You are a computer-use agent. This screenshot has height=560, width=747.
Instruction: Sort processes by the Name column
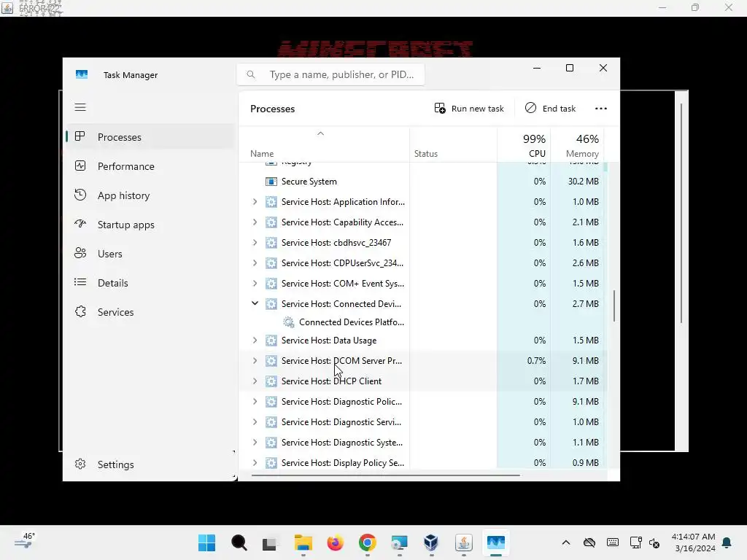pyautogui.click(x=324, y=144)
